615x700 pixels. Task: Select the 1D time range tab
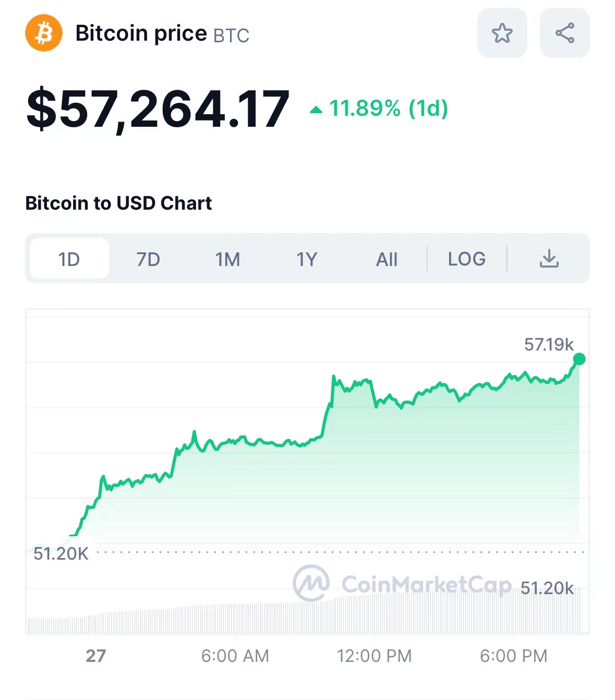coord(69,259)
